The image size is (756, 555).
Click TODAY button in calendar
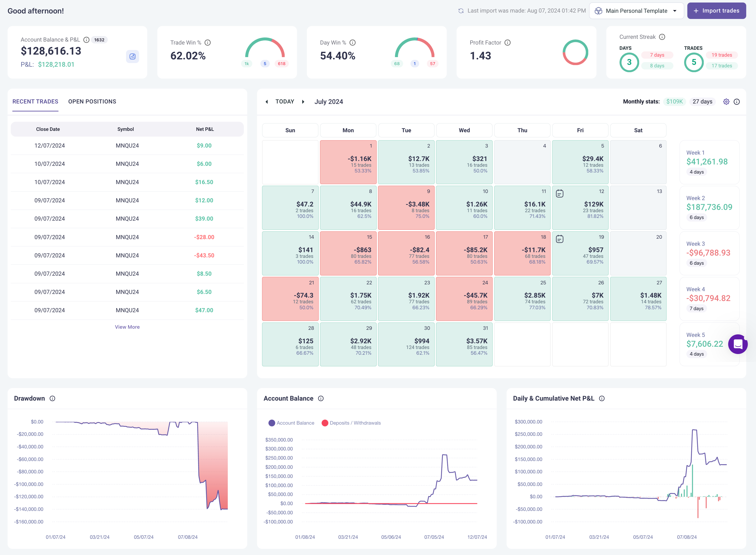coord(285,101)
